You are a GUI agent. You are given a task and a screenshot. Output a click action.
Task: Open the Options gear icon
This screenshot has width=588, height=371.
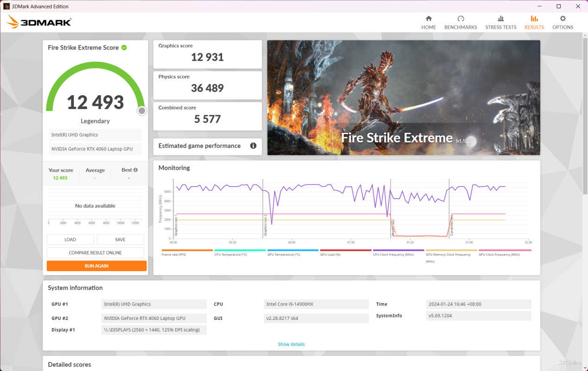[x=562, y=19]
